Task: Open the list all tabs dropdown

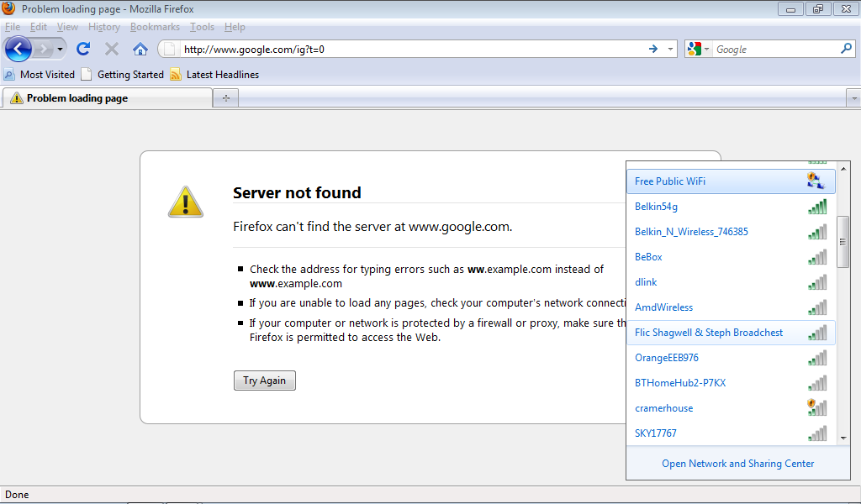Action: [x=853, y=99]
